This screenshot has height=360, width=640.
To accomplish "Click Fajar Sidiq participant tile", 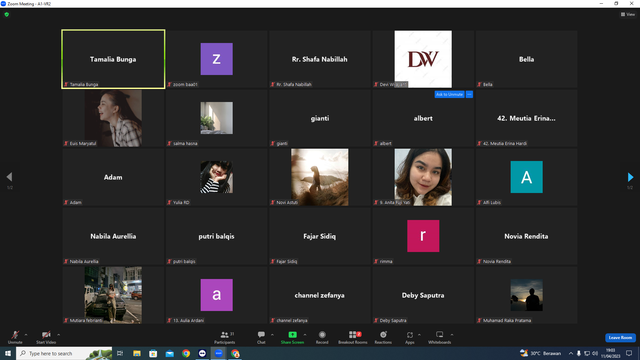I will (x=320, y=236).
